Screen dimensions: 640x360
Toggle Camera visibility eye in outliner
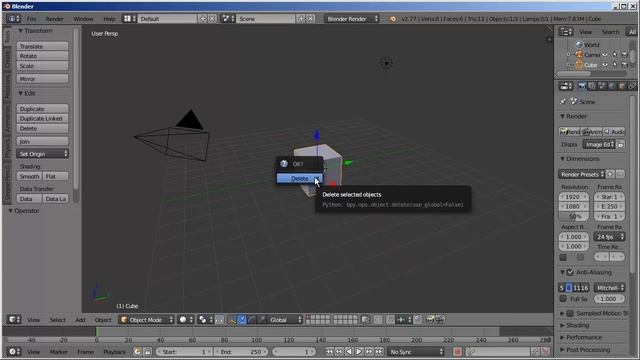point(605,55)
